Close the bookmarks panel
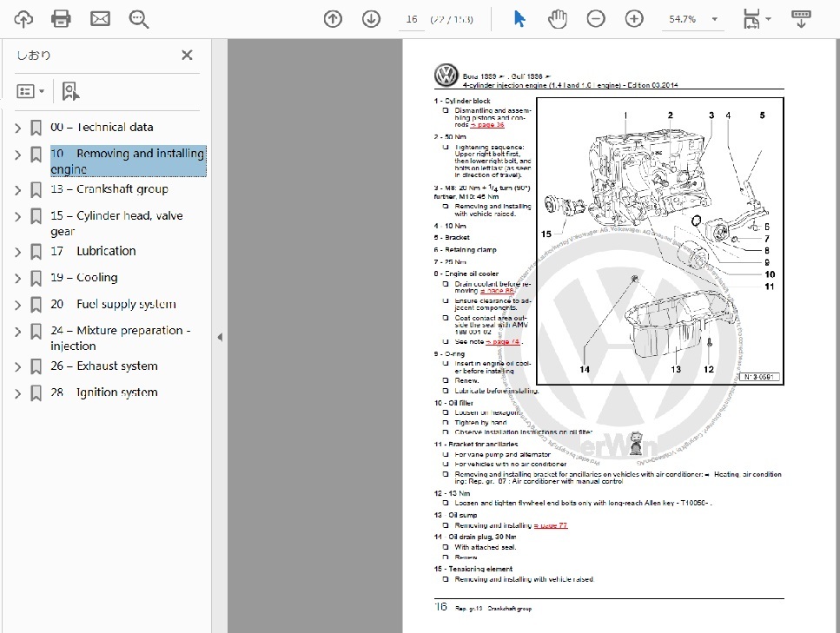The height and width of the screenshot is (633, 840). [187, 55]
